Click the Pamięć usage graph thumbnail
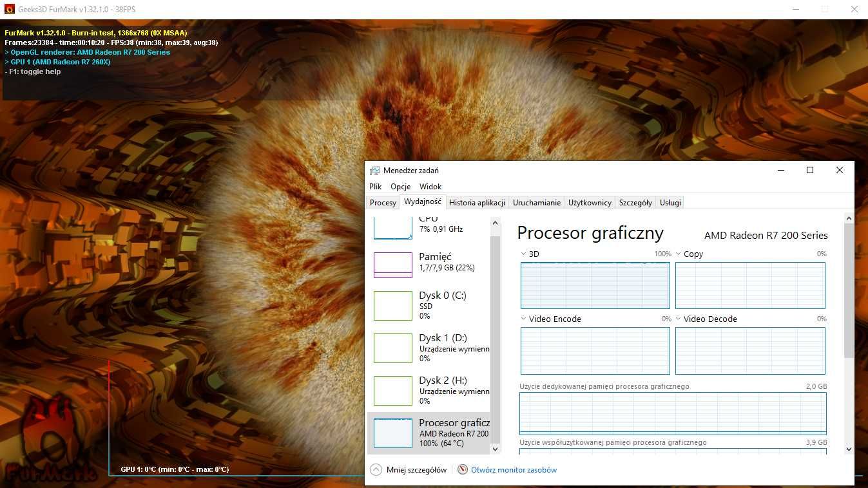868x488 pixels. tap(393, 265)
